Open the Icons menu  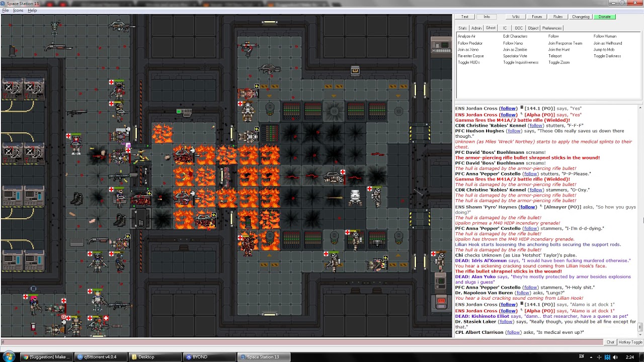[18, 11]
